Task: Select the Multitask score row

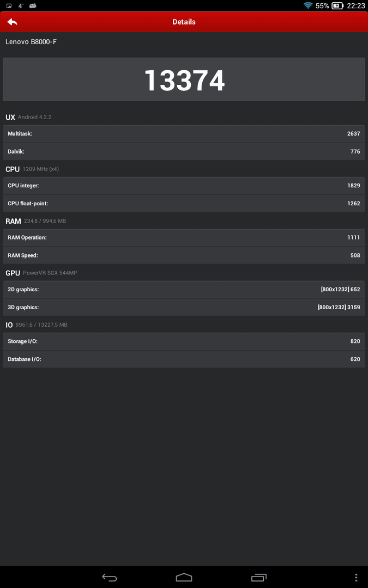Action: [184, 133]
